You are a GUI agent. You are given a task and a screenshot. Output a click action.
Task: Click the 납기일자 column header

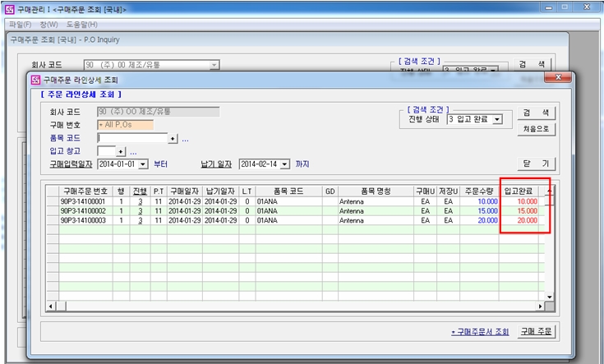click(x=221, y=191)
